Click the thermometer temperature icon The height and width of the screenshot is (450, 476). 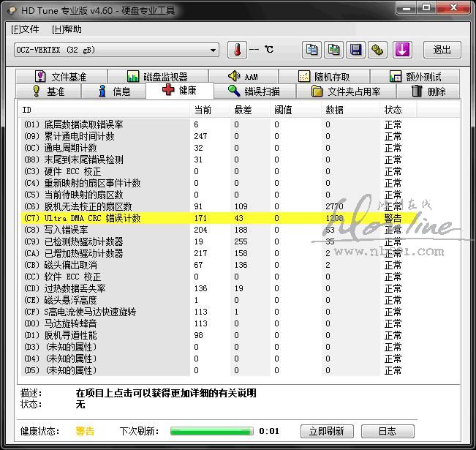pos(238,50)
